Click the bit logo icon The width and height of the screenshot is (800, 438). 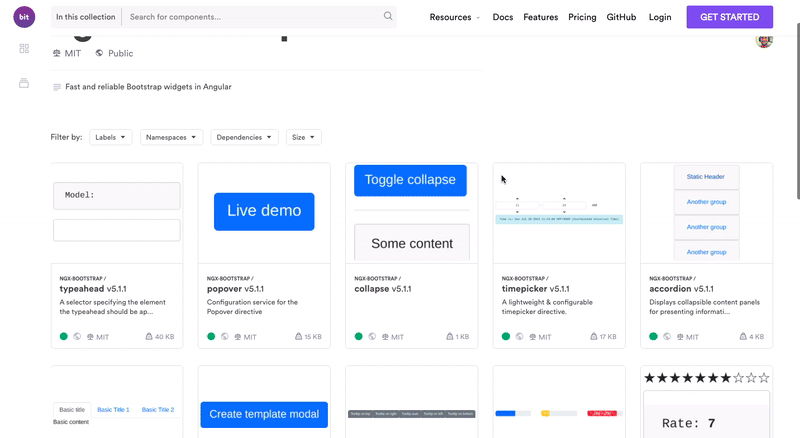coord(24,17)
